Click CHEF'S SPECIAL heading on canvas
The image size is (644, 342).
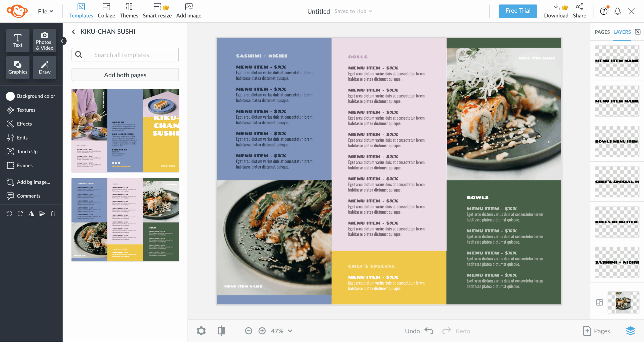(372, 266)
